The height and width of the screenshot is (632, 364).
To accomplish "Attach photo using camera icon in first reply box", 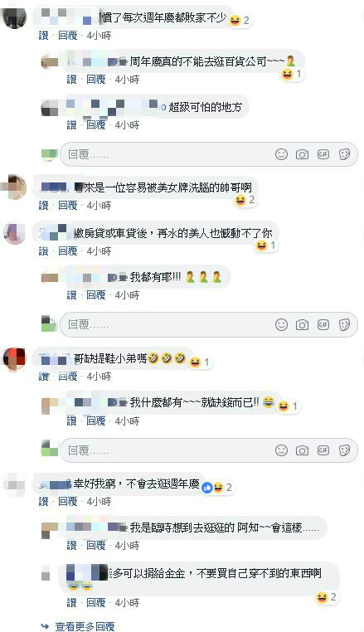I will (x=302, y=154).
